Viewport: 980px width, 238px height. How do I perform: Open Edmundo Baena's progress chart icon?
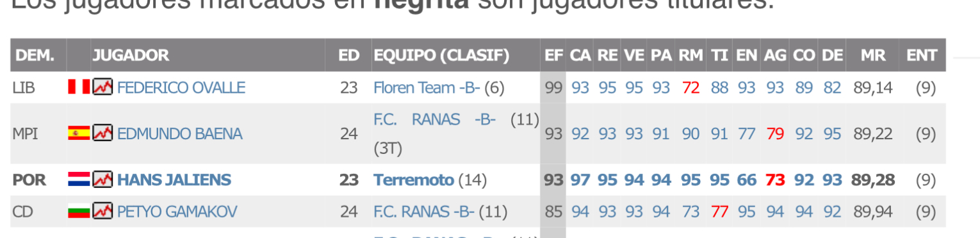[103, 133]
